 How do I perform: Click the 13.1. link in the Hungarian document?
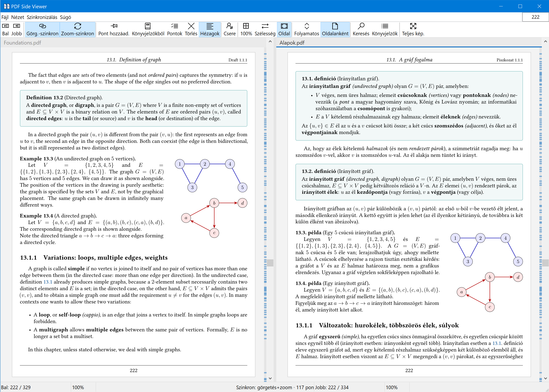497,343
